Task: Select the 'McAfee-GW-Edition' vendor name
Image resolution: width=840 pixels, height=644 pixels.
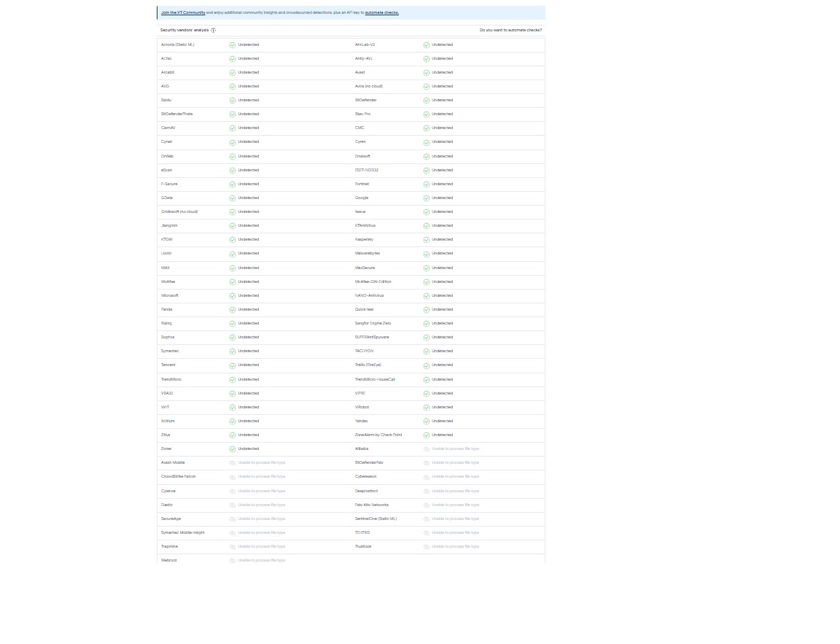Action: click(x=373, y=282)
